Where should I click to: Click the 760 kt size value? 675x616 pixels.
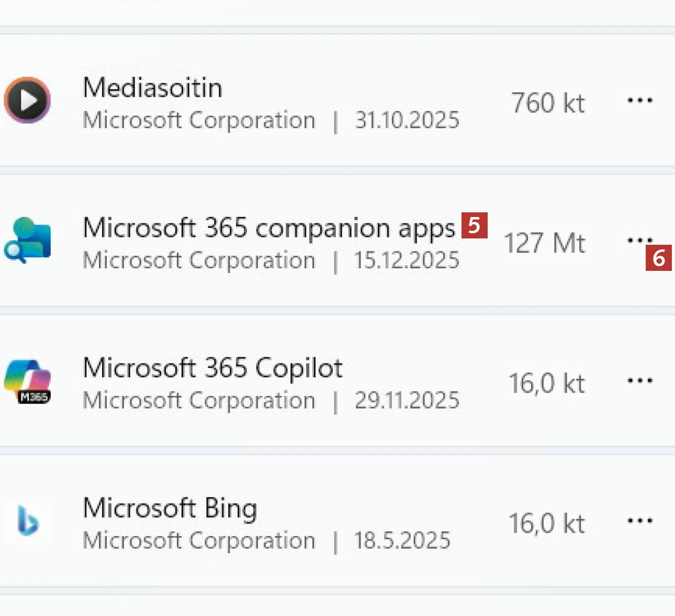tap(547, 103)
